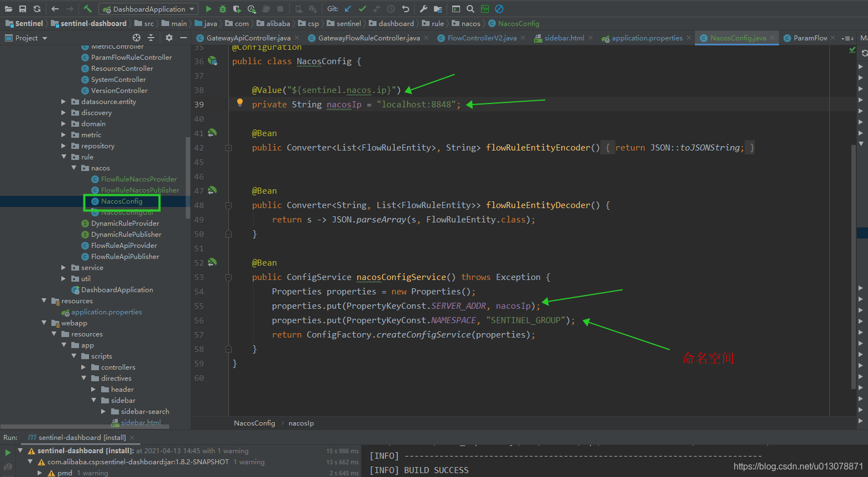Image resolution: width=868 pixels, height=477 pixels.
Task: Start debugging with the green bug icon
Action: click(x=223, y=9)
